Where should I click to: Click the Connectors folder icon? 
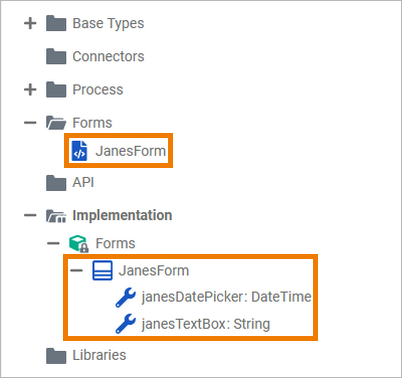56,56
